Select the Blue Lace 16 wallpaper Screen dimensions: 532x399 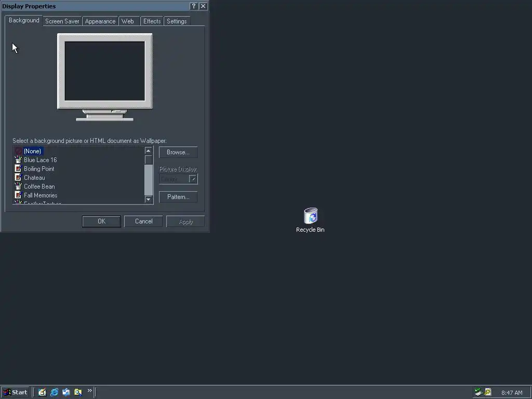coord(41,160)
